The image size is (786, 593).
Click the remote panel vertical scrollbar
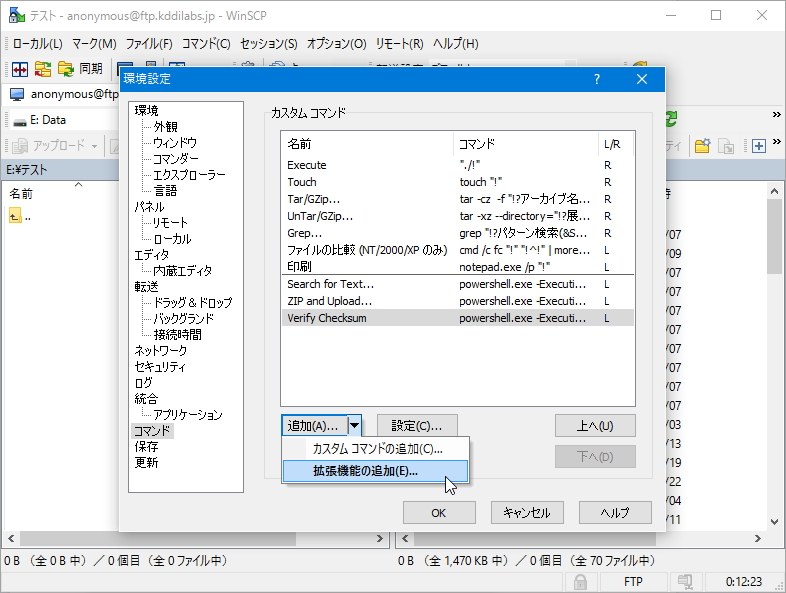[774, 356]
